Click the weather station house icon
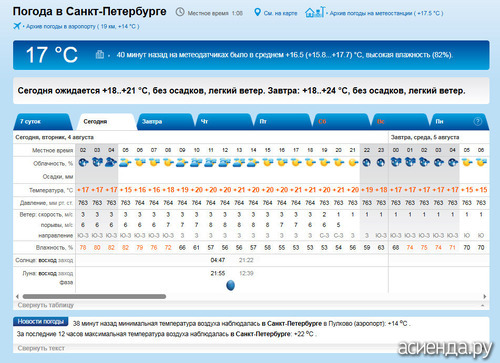The height and width of the screenshot is (363, 500). tap(314, 12)
